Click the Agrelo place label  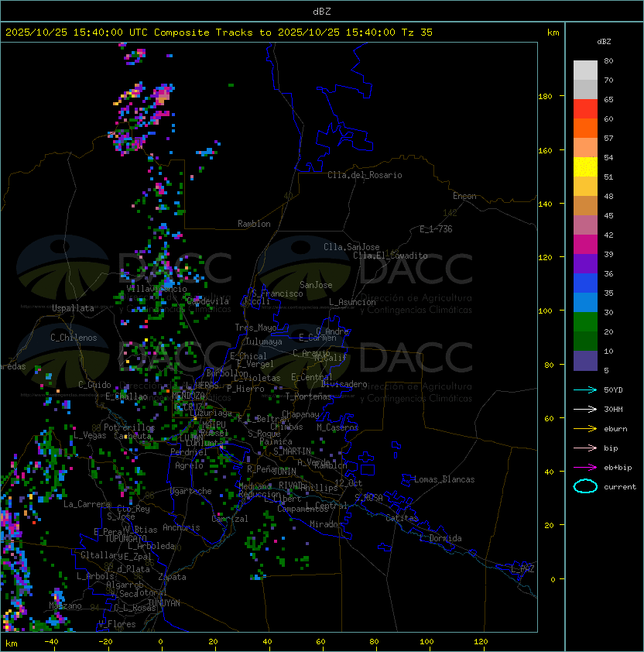click(189, 465)
